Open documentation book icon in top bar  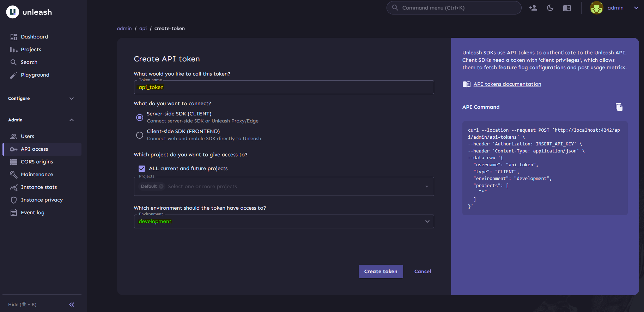[x=567, y=8]
